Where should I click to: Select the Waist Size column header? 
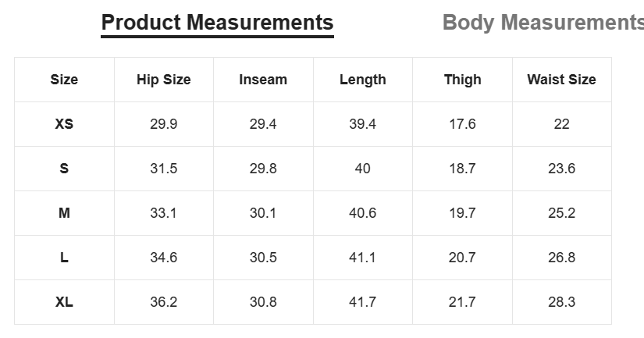[x=561, y=80]
